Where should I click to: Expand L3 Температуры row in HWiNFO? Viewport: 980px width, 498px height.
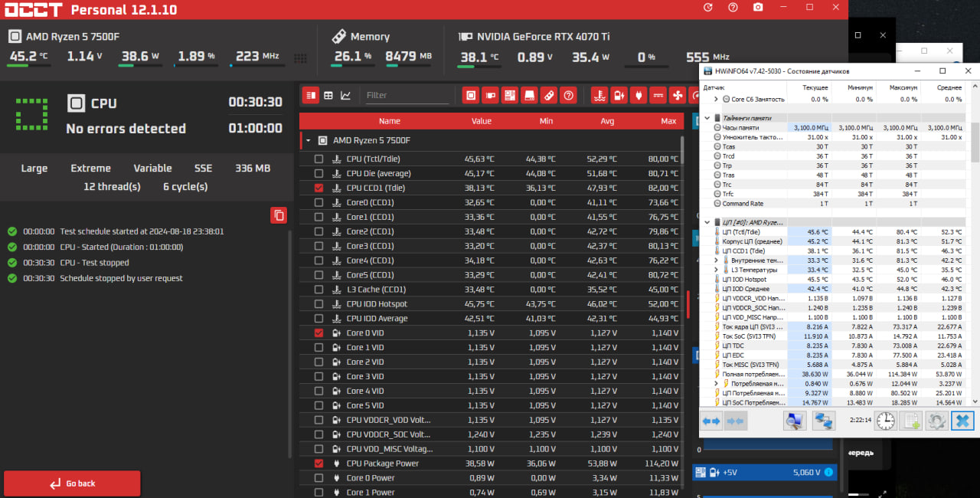click(717, 270)
